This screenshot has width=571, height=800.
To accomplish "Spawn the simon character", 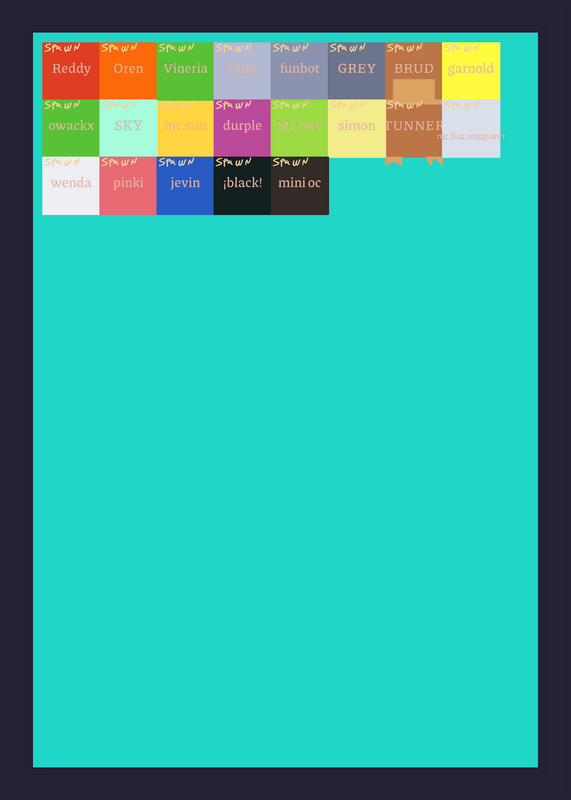I will click(357, 128).
